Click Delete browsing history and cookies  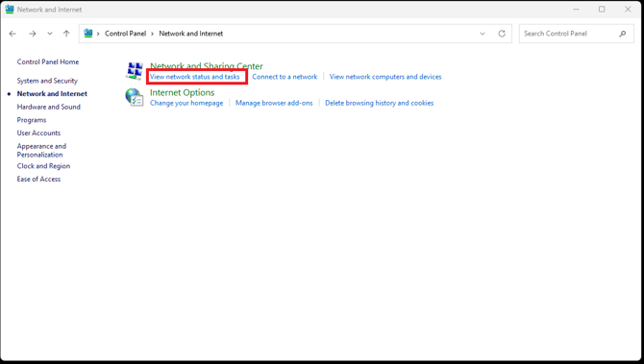point(379,103)
